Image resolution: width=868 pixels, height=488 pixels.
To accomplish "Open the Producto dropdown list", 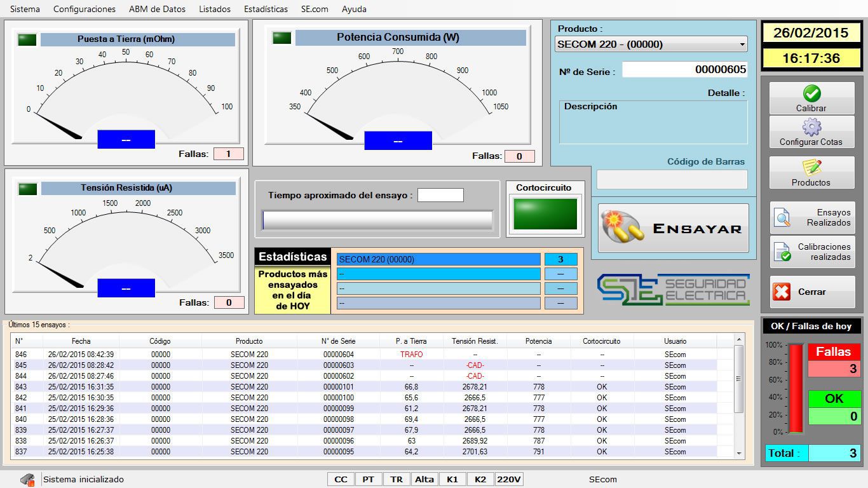I will [x=742, y=44].
